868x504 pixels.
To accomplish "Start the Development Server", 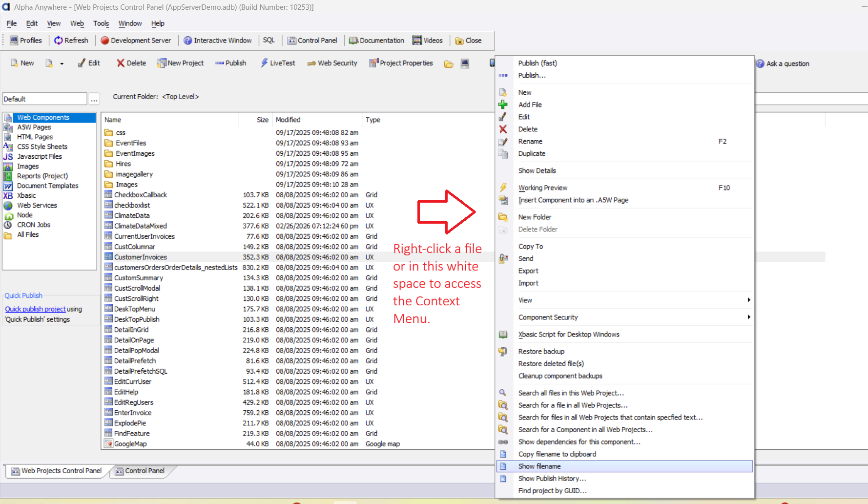I will [136, 41].
